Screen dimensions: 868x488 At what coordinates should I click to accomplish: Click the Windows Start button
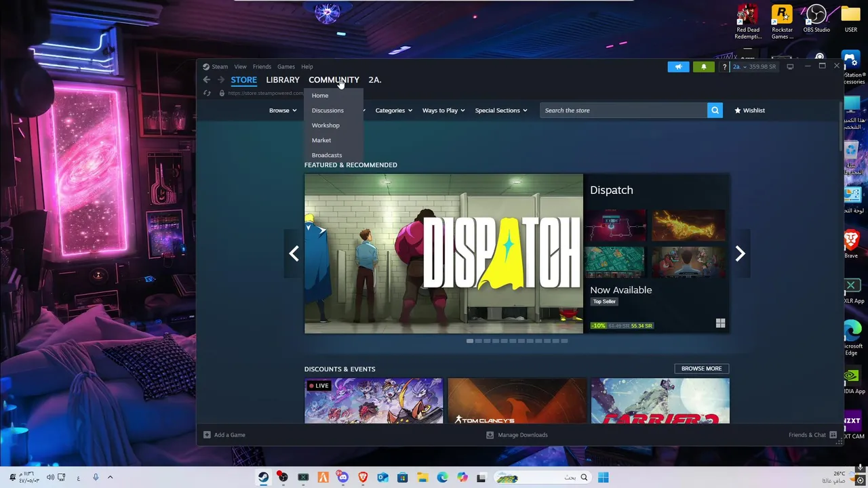[x=604, y=477]
